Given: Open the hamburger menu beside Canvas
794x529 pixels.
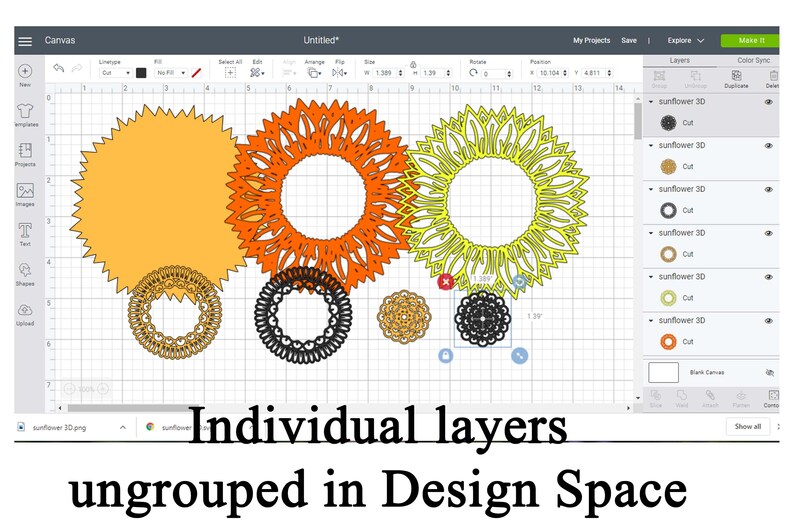Looking at the screenshot, I should [25, 41].
